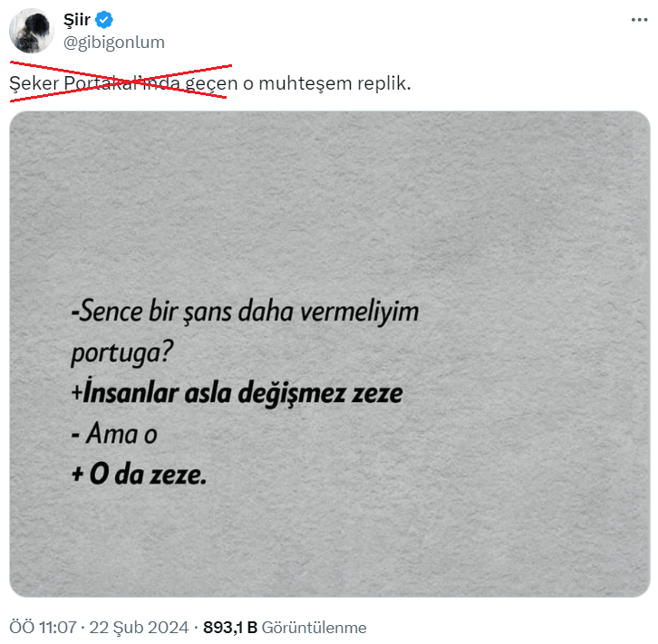Click the ÖÖ 11:07 timestamp
The width and height of the screenshot is (658, 644).
click(43, 628)
